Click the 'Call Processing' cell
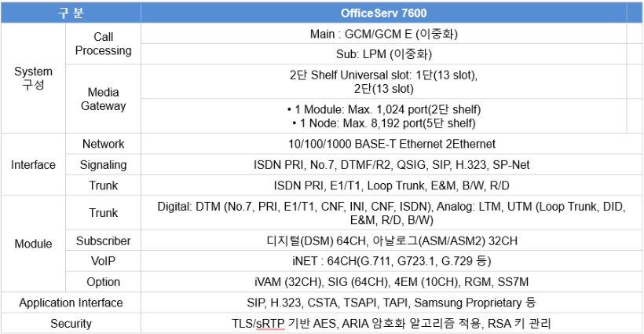This screenshot has height=334, width=644. pyautogui.click(x=103, y=43)
